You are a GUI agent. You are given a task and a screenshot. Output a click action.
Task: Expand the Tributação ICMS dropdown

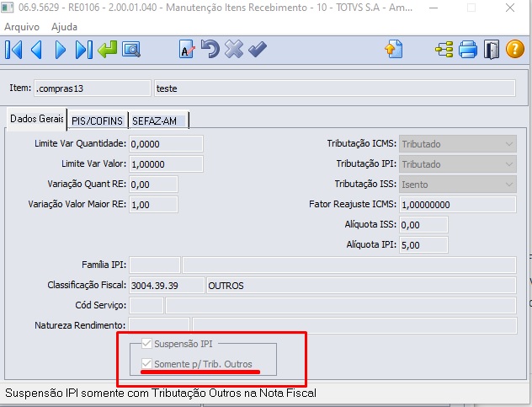pos(458,144)
